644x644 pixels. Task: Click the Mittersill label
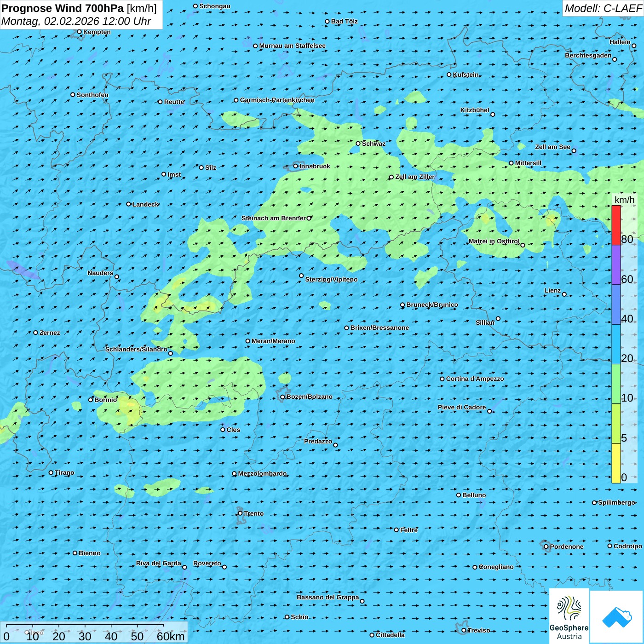coord(528,163)
